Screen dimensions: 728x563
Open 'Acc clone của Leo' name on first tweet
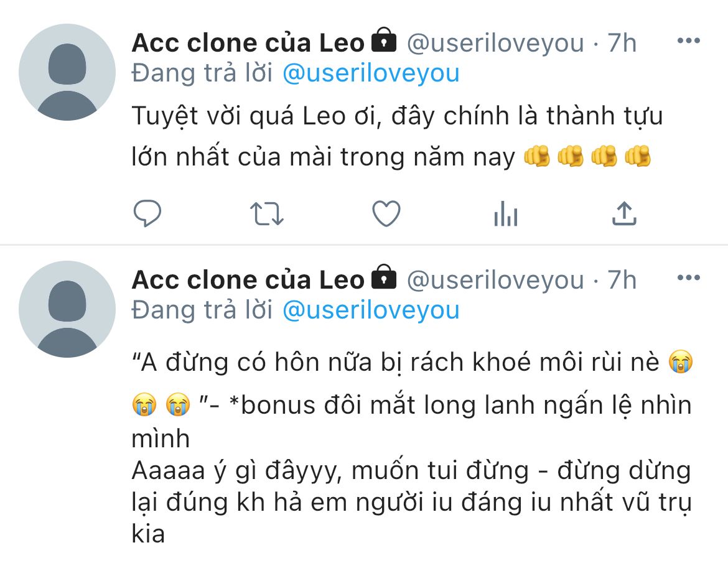(248, 43)
